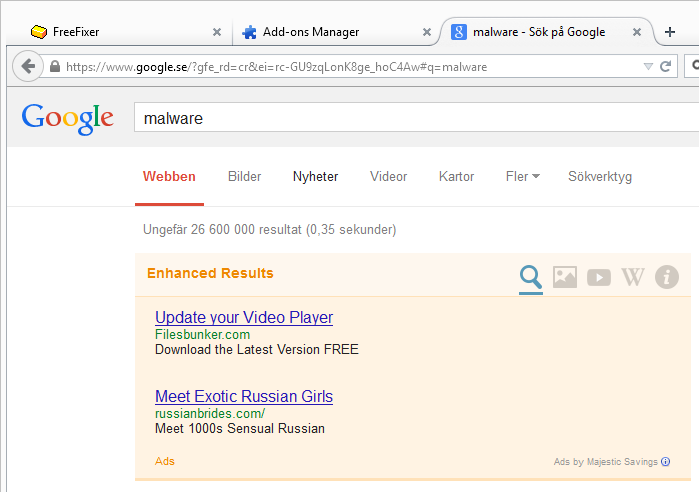
Task: Switch to the Add-ons Manager tab
Action: pos(337,32)
